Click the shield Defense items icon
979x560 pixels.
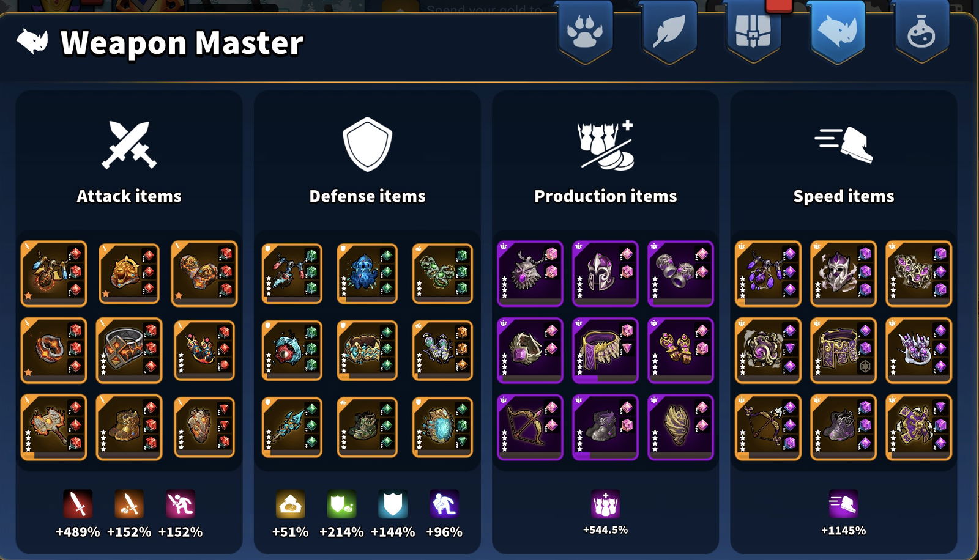point(367,144)
